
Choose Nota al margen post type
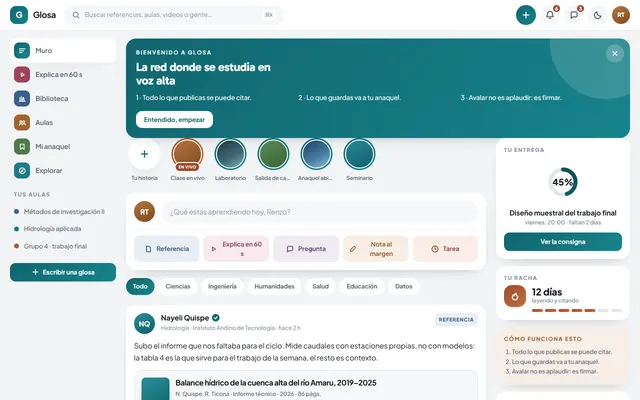pos(376,249)
